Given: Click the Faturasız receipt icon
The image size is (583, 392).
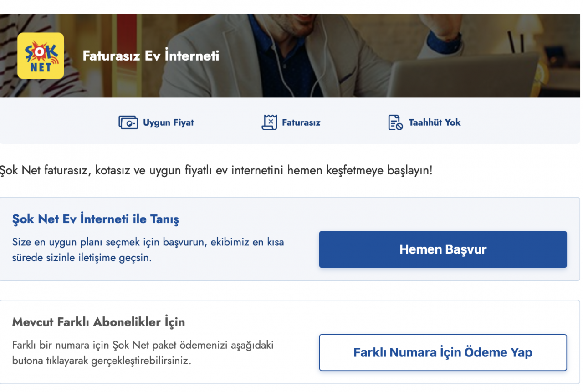Looking at the screenshot, I should click(269, 122).
